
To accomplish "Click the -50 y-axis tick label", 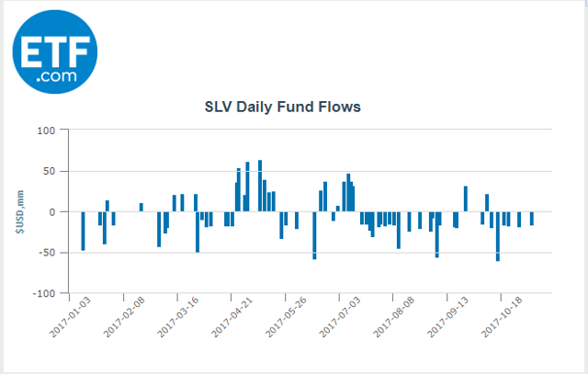I will point(48,253).
